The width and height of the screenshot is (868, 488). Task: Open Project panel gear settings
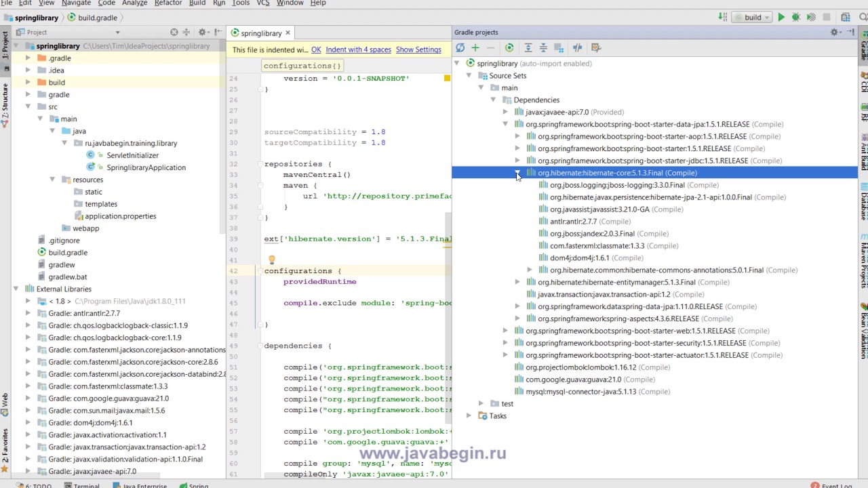pyautogui.click(x=202, y=32)
